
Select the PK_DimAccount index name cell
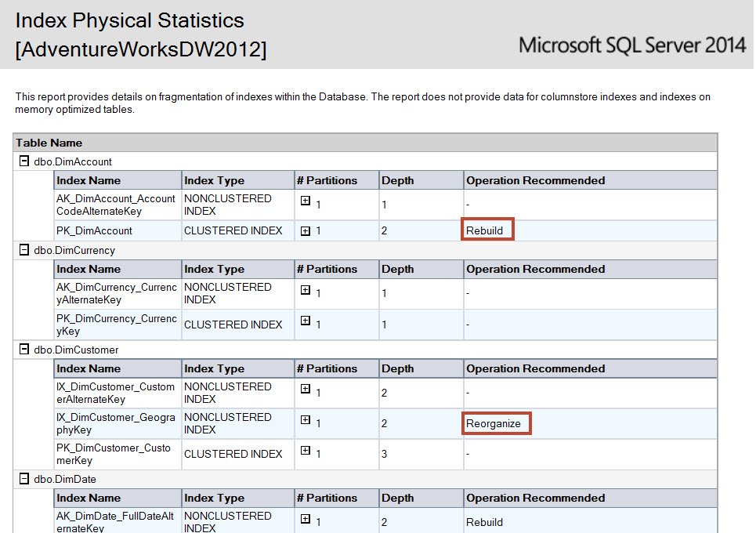pos(95,230)
